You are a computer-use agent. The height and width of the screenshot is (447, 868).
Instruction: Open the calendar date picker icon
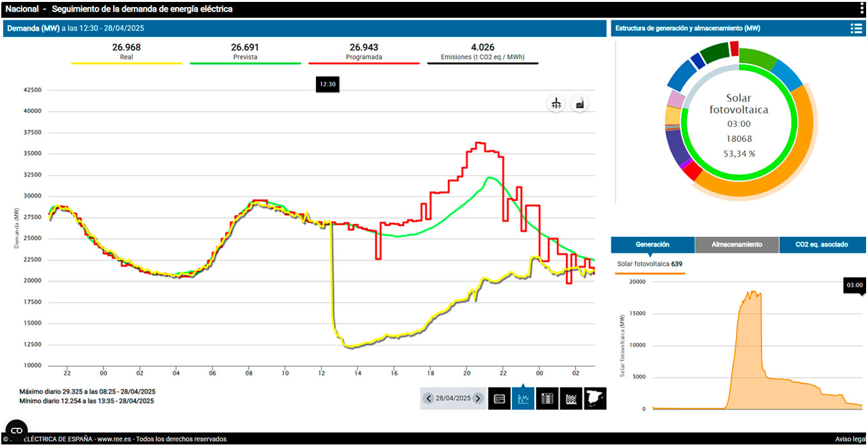[x=499, y=398]
